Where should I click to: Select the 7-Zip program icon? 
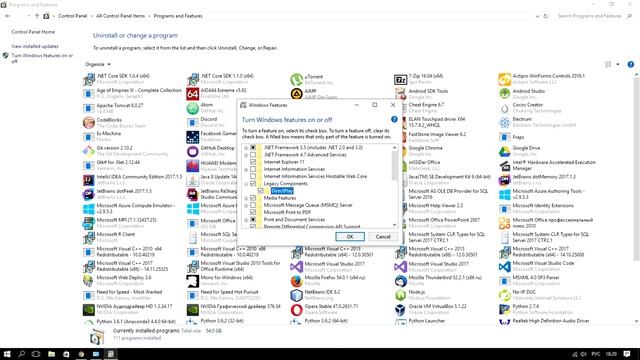[x=400, y=79]
